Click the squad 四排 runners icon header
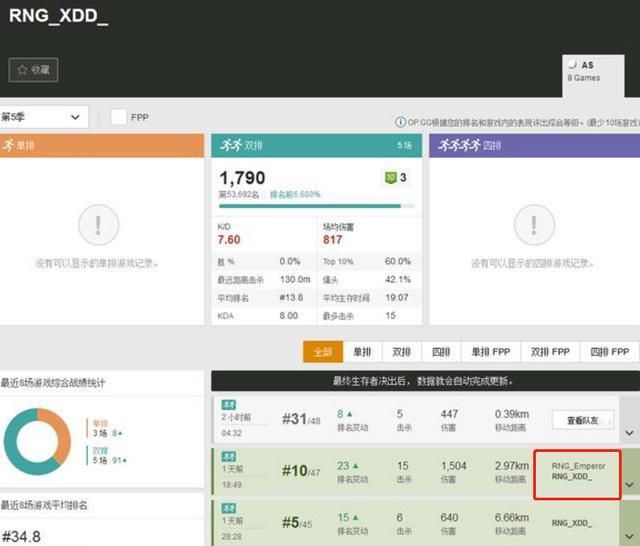The height and width of the screenshot is (546, 640). (459, 145)
